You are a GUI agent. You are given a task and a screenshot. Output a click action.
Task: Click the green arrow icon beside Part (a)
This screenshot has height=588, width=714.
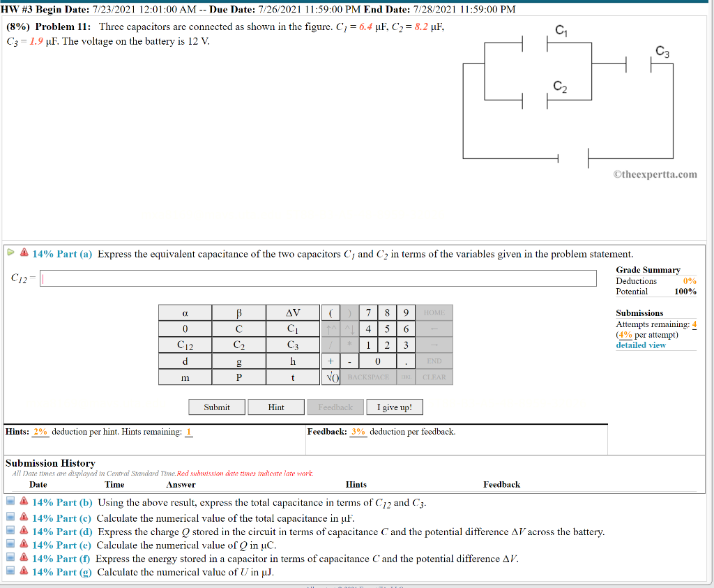11,252
